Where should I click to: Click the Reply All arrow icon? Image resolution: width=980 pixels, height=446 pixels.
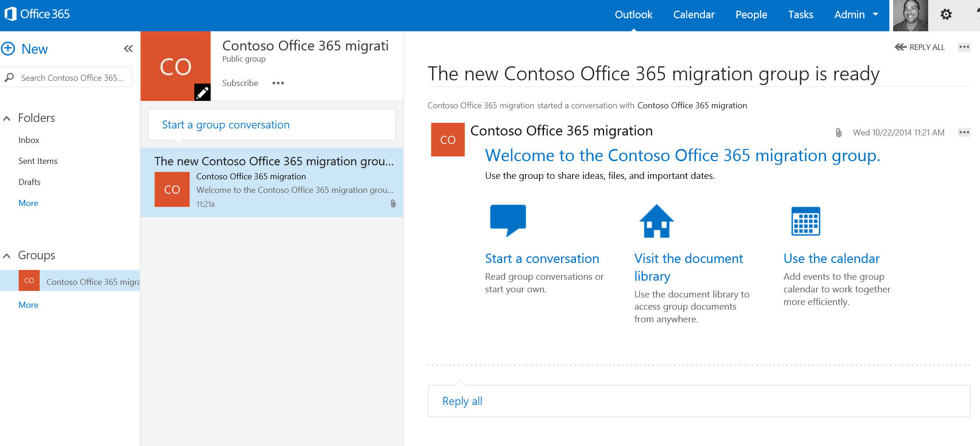[900, 47]
